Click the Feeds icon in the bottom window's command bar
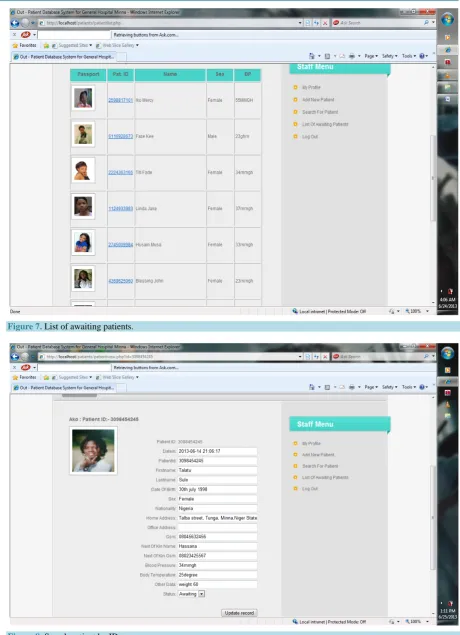This screenshot has width=460, height=635. (x=327, y=388)
